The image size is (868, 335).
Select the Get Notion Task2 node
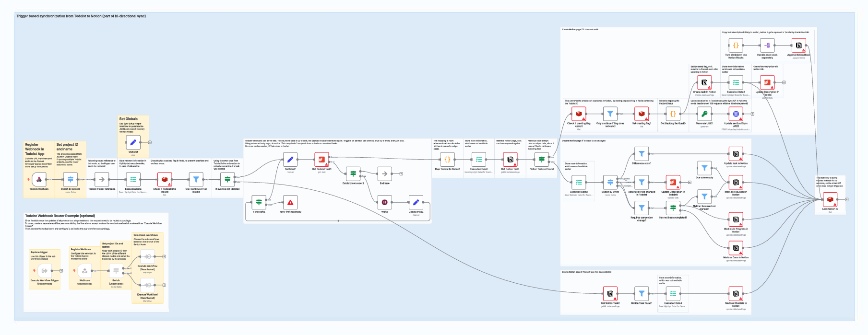coord(610,294)
